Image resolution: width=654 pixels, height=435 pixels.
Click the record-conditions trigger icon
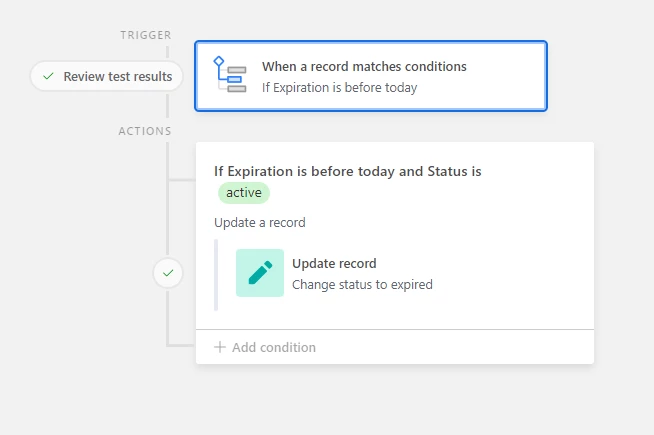tap(230, 75)
